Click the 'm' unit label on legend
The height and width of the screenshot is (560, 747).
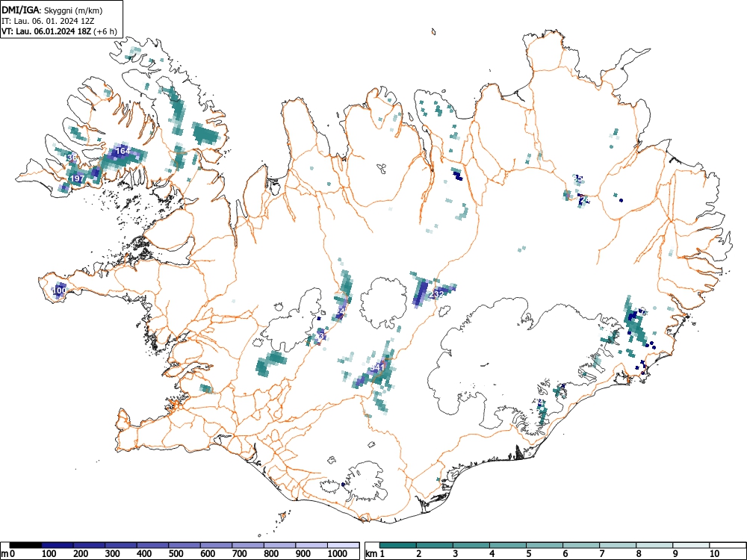pyautogui.click(x=4, y=554)
